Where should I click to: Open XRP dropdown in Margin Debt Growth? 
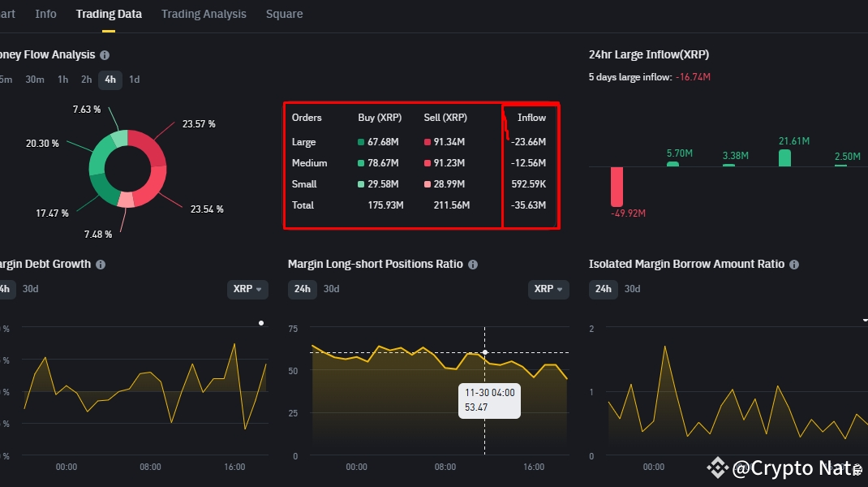tap(247, 289)
